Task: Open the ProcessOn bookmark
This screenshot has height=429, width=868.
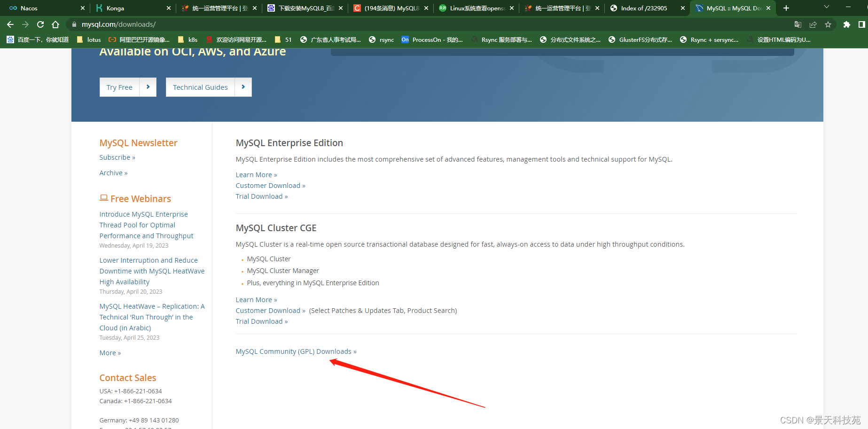Action: coord(432,40)
